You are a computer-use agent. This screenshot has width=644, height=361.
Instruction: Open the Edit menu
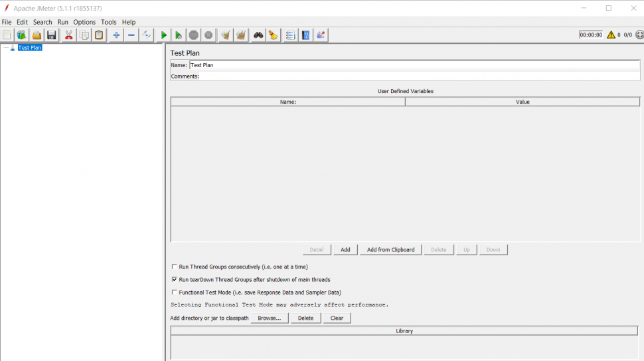(22, 22)
